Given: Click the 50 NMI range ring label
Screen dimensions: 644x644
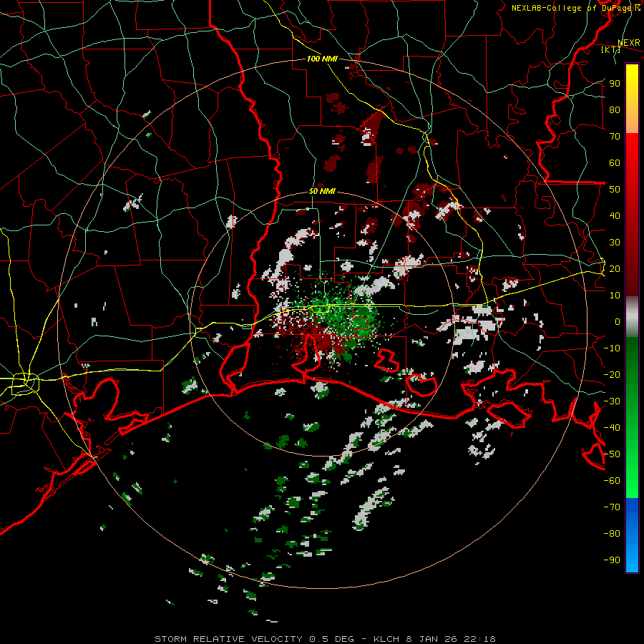Looking at the screenshot, I should (x=322, y=191).
